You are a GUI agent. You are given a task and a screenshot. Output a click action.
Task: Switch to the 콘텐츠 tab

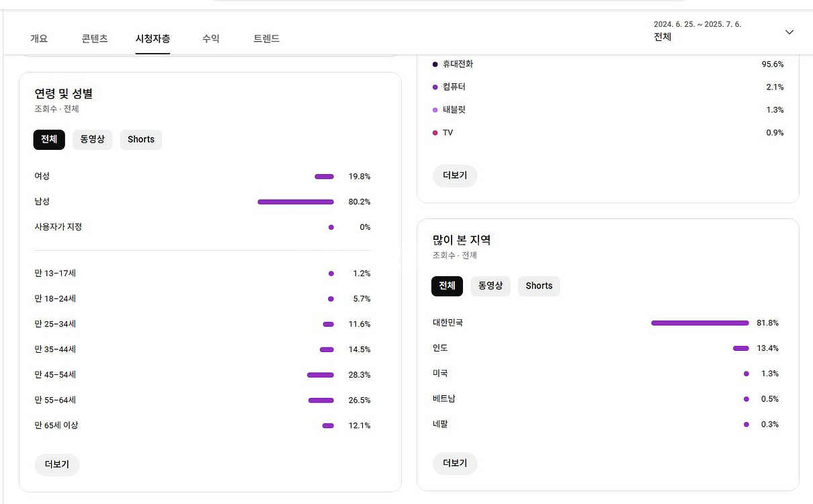click(x=95, y=38)
